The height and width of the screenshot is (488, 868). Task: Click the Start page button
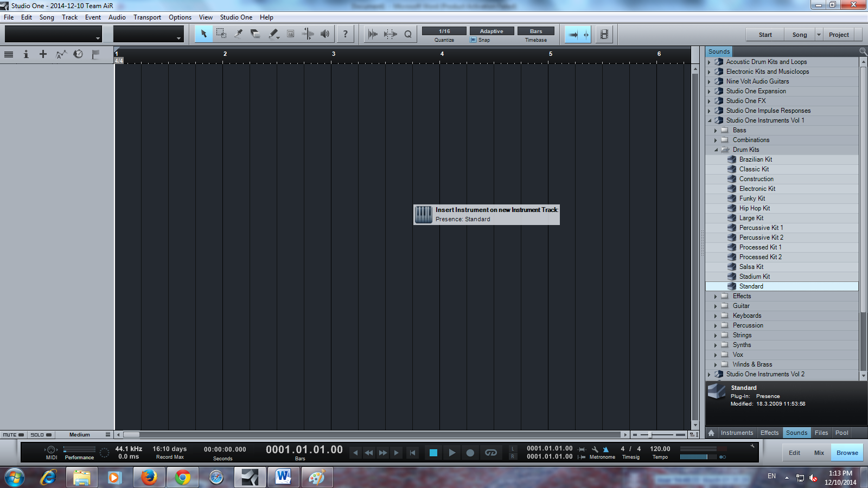point(765,35)
